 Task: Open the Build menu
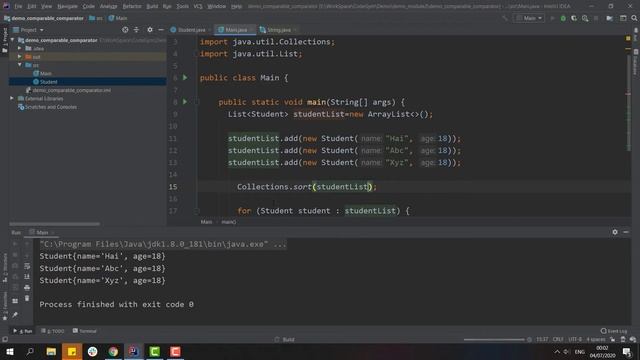(x=152, y=6)
